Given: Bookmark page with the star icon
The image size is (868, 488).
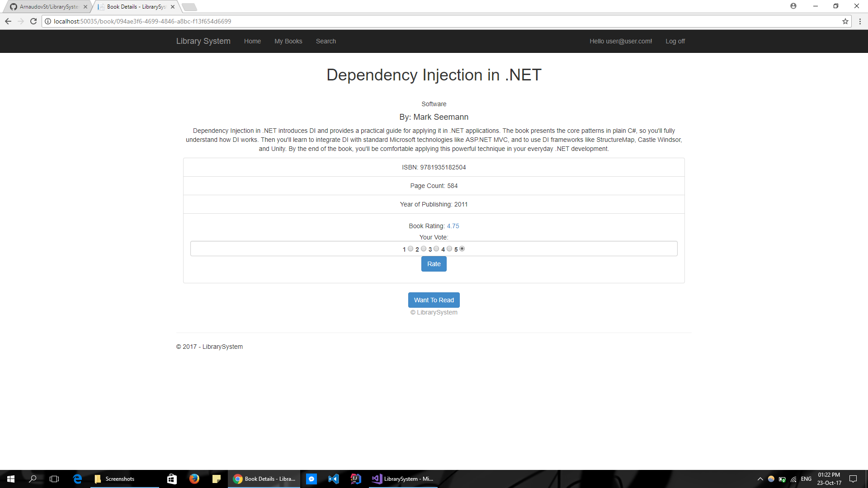Looking at the screenshot, I should point(845,21).
